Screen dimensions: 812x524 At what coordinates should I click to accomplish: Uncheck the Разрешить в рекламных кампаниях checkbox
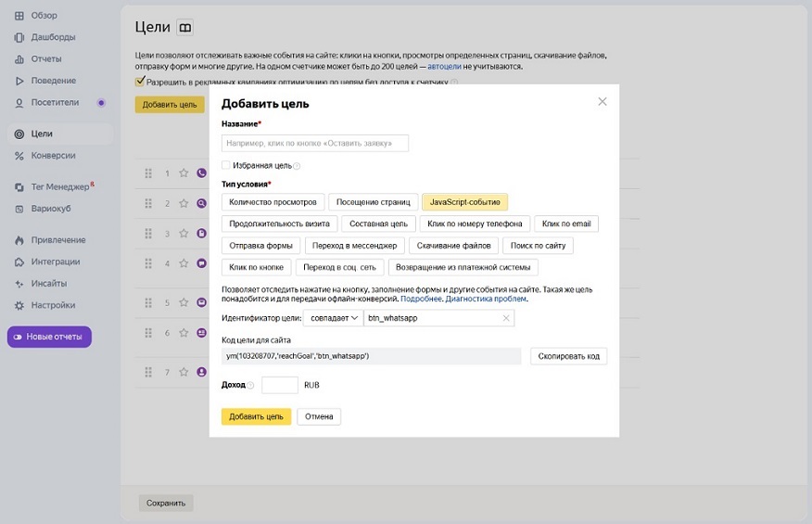pos(140,82)
